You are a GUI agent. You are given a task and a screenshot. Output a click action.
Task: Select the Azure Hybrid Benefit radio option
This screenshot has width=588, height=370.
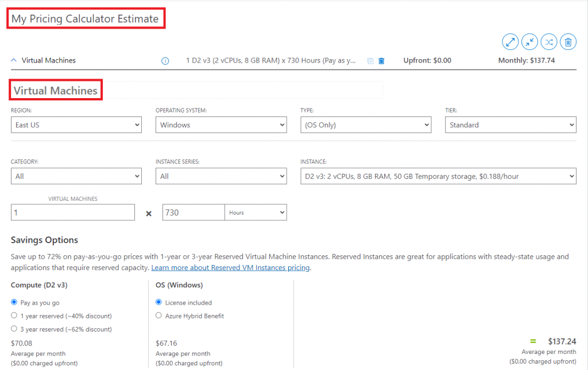pos(158,316)
